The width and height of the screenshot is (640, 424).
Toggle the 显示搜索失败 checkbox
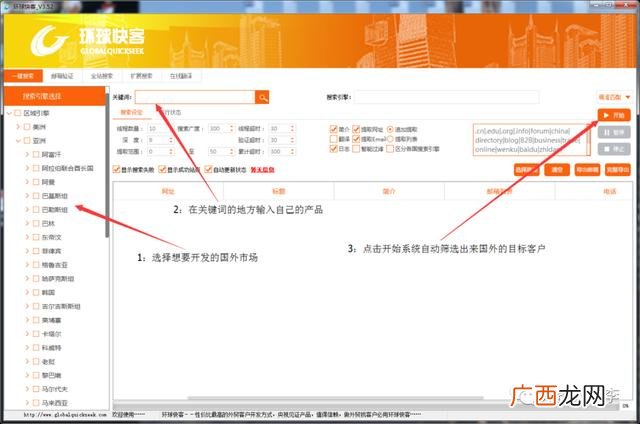(x=117, y=169)
